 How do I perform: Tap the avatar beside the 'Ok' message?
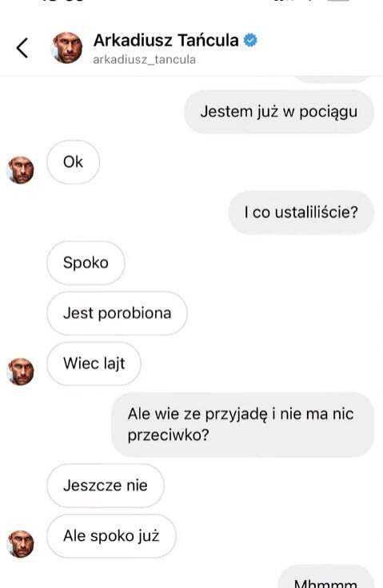20,170
